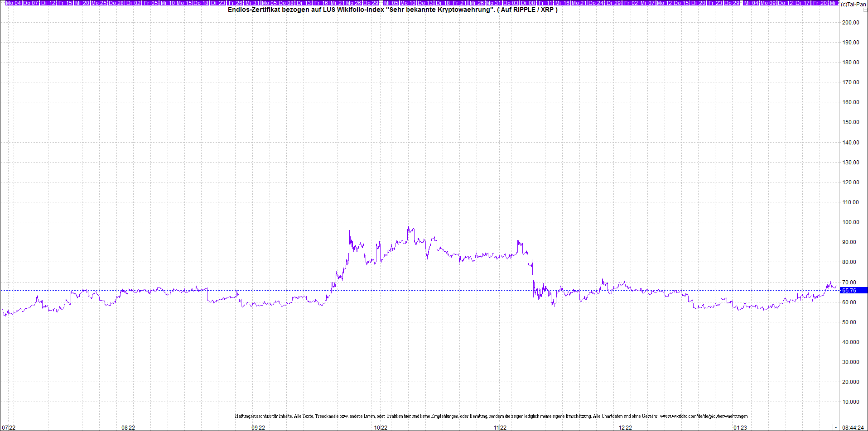This screenshot has width=868, height=431.
Task: Click the 'Di 18' date header cell
Action: coord(444,3)
